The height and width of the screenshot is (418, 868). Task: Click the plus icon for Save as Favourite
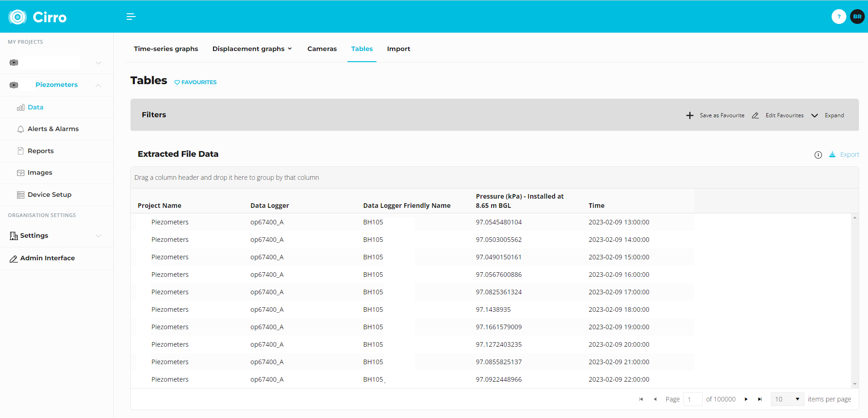pyautogui.click(x=689, y=115)
